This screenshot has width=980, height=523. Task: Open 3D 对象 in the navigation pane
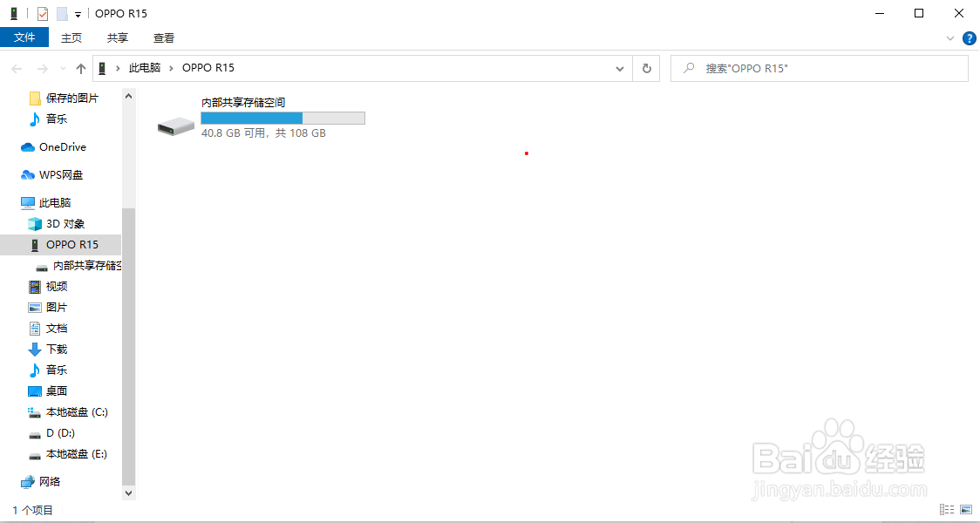pyautogui.click(x=65, y=223)
